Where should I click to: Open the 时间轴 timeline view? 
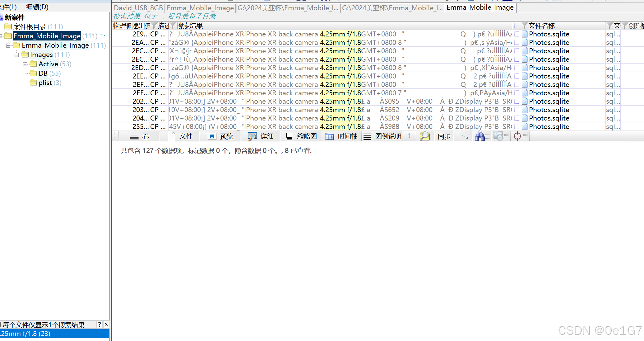pyautogui.click(x=341, y=136)
